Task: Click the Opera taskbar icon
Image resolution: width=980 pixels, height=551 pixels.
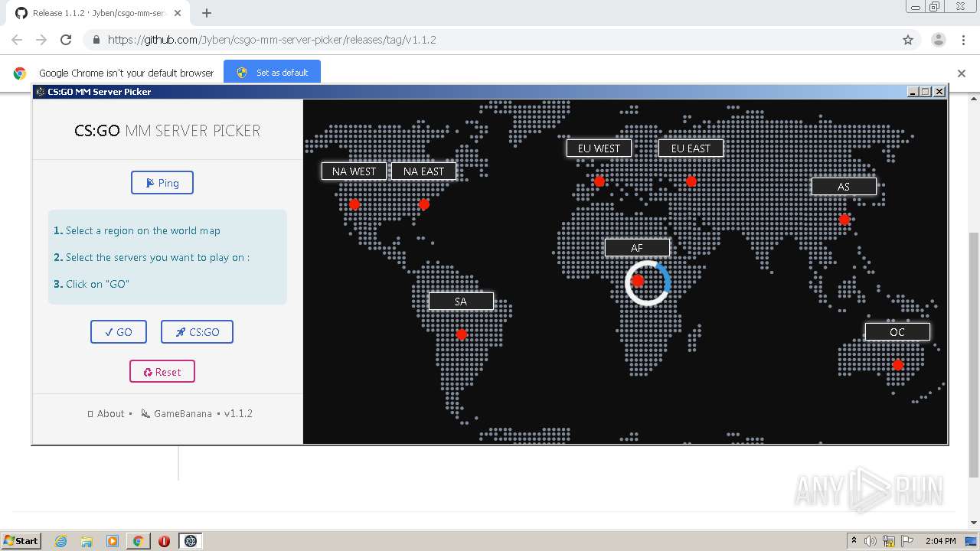Action: click(164, 541)
